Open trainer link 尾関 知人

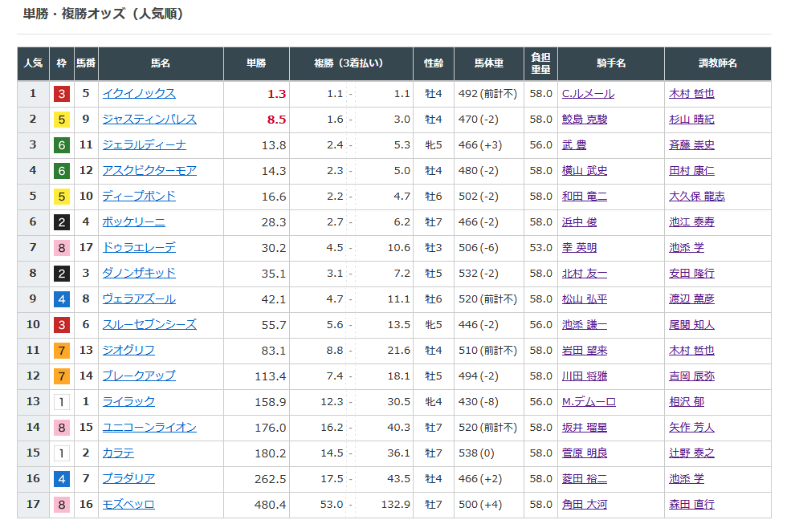point(691,325)
